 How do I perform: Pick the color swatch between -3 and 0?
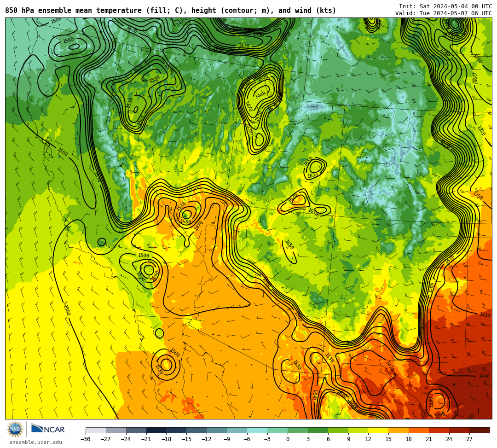(277, 430)
